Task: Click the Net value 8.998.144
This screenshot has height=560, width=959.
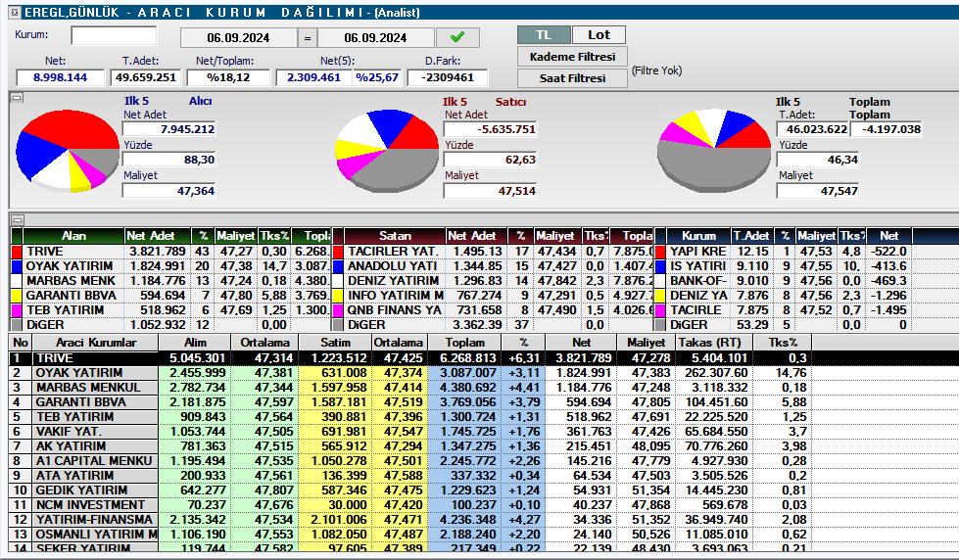Action: (x=60, y=77)
